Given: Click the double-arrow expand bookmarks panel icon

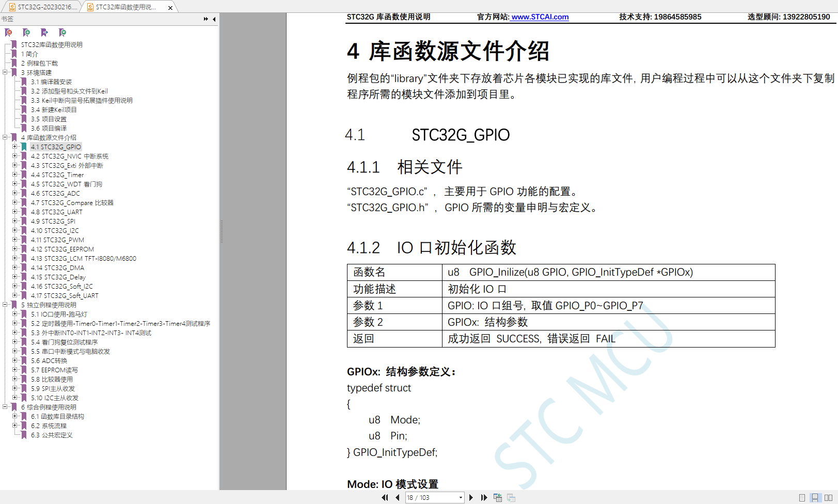Looking at the screenshot, I should tap(205, 19).
